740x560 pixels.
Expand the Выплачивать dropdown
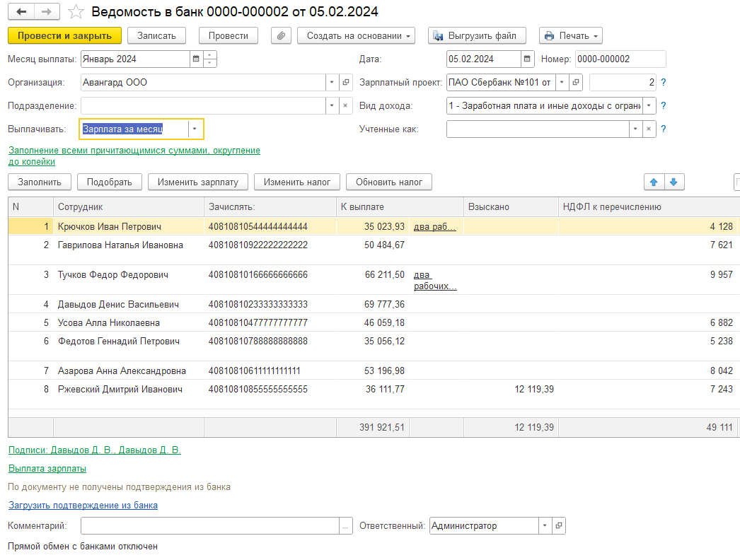coord(195,129)
